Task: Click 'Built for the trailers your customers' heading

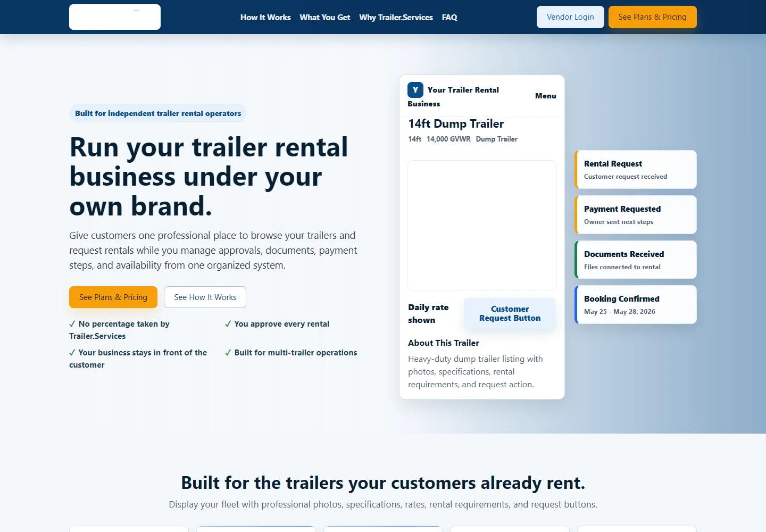Action: pyautogui.click(x=383, y=483)
